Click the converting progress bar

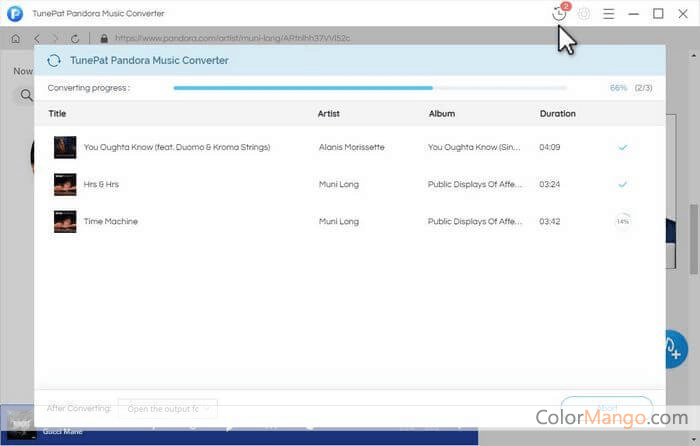370,88
